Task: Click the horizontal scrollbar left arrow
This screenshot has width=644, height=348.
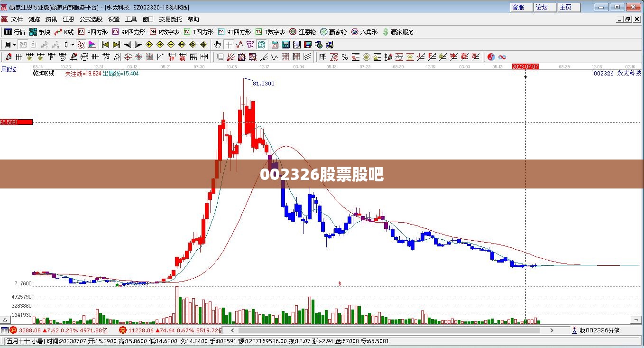Action: click(x=232, y=330)
